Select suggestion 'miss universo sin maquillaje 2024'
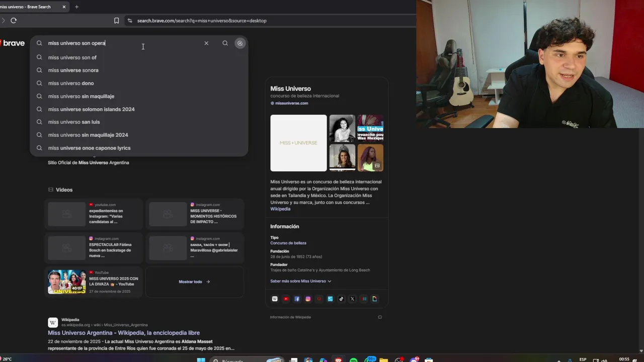This screenshot has height=362, width=644. [139, 135]
